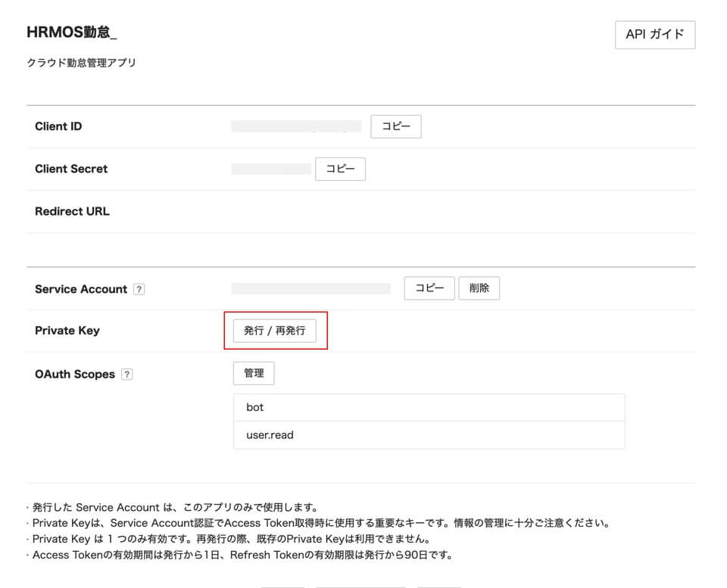Copy the Service Account value
Screen dimensions: 727x588
point(429,288)
